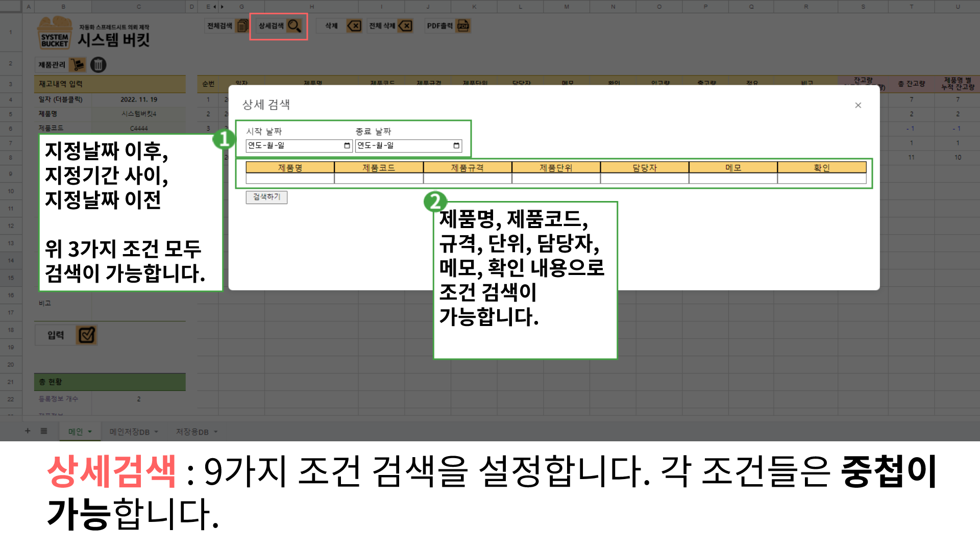Click the 담당자 search input cell
The image size is (980, 551).
click(645, 179)
